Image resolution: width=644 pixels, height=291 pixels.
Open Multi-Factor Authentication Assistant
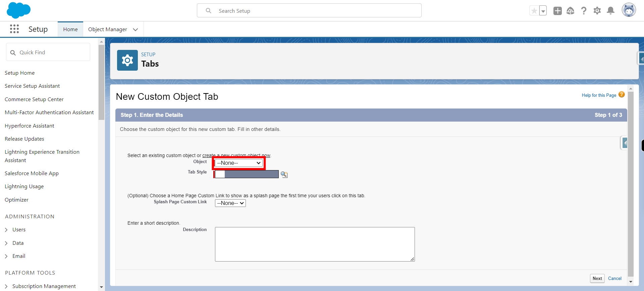click(49, 113)
